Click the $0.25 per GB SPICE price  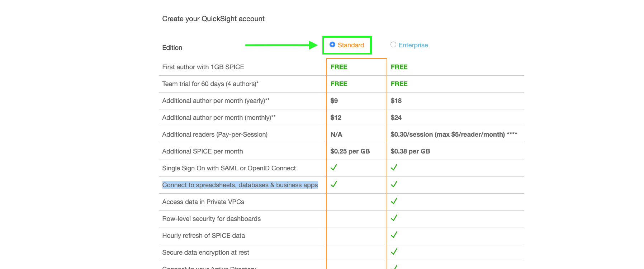click(350, 151)
